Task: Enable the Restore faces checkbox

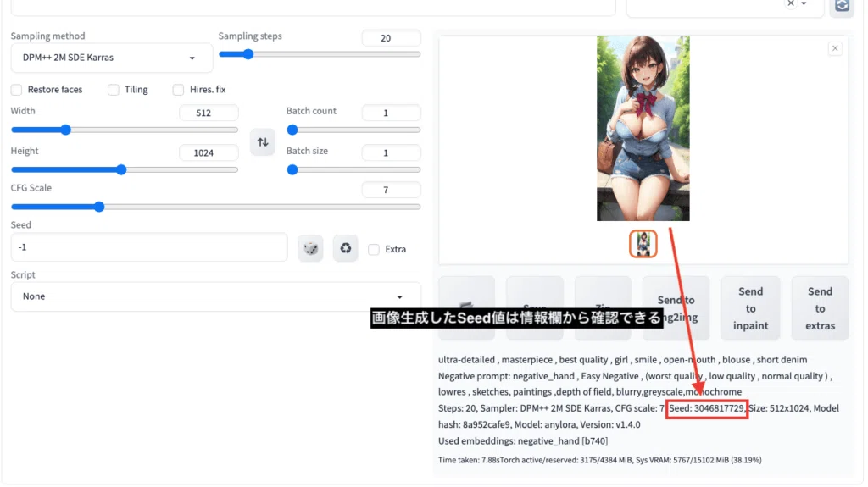Action: click(x=17, y=90)
